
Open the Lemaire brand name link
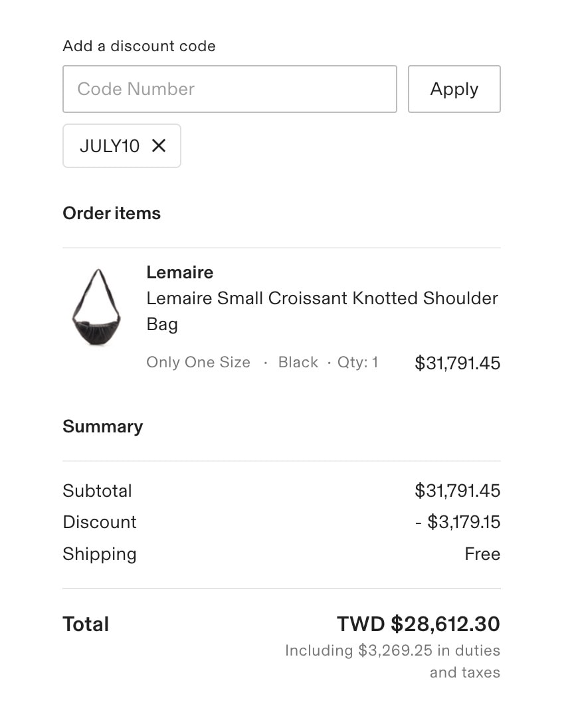coord(180,272)
